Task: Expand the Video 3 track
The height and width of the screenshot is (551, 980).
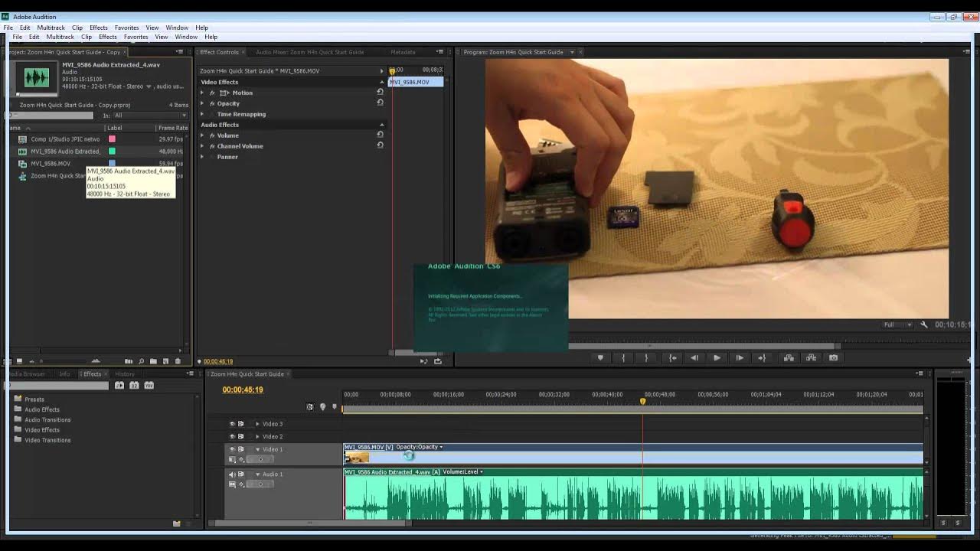Action: click(257, 424)
